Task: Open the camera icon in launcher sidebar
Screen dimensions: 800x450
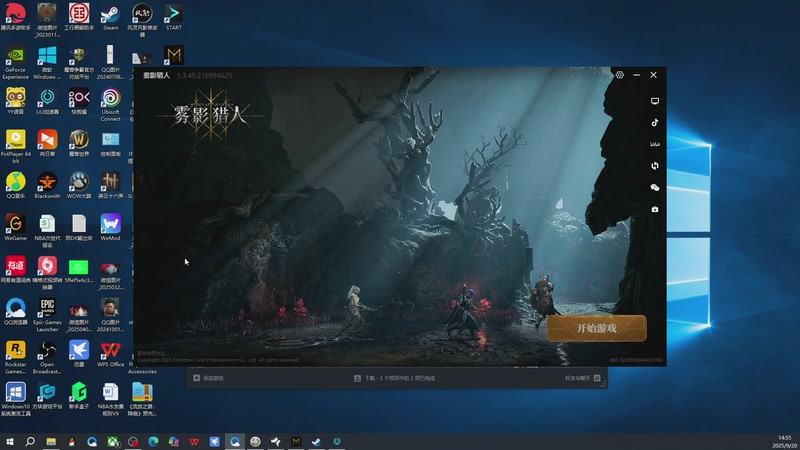Action: tap(655, 209)
